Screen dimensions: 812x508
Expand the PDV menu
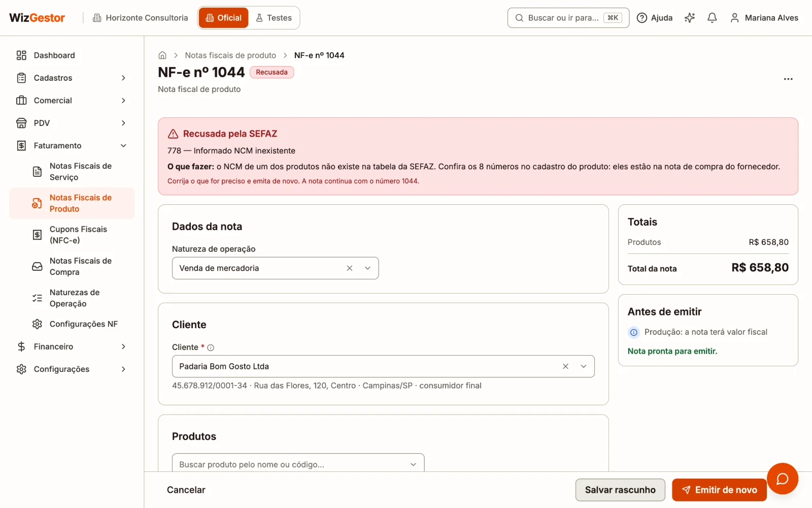[x=72, y=123]
